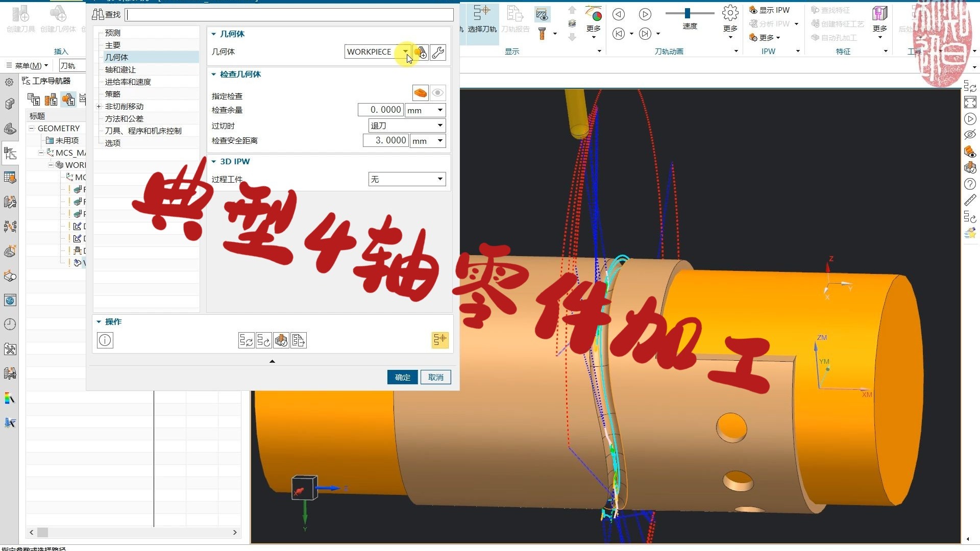Open the WORKPIECE geometry dropdown
Viewport: 980px width, 551px height.
(406, 52)
